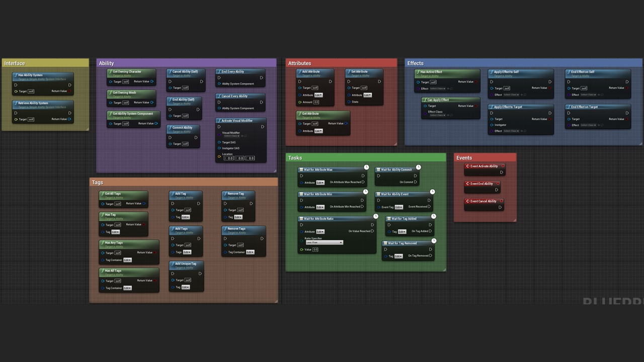Click the clock icon on Wait for Tag Added
This screenshot has width=644, height=362.
(433, 216)
